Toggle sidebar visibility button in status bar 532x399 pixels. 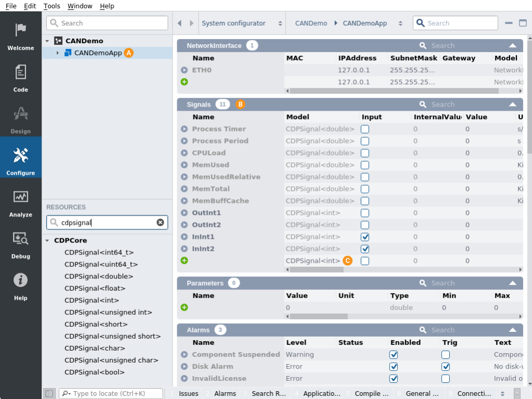tap(49, 394)
